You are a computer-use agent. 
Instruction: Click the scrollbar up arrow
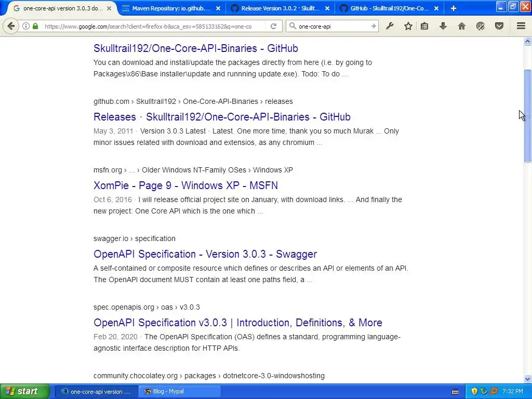click(x=527, y=42)
